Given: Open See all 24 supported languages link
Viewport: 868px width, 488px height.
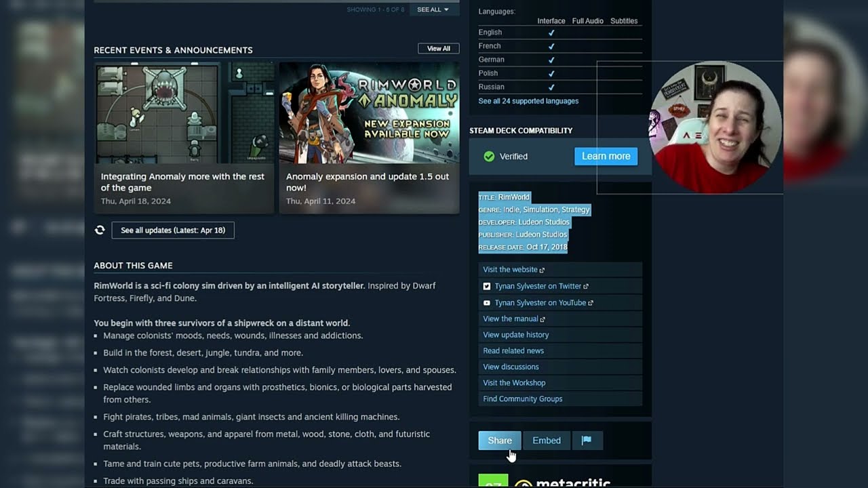Looking at the screenshot, I should (x=528, y=101).
